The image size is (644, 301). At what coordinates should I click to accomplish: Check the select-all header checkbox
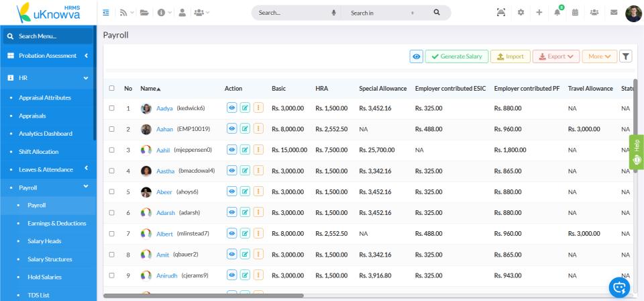pyautogui.click(x=112, y=89)
